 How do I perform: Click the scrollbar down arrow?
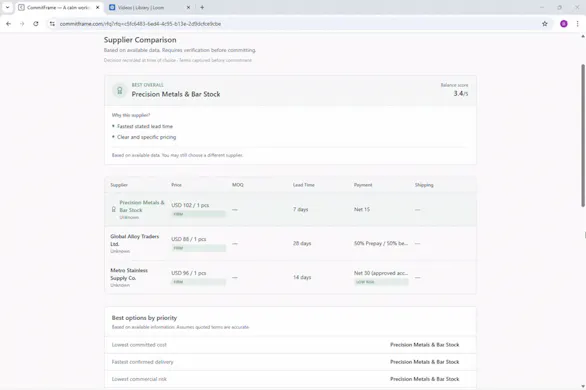(583, 386)
